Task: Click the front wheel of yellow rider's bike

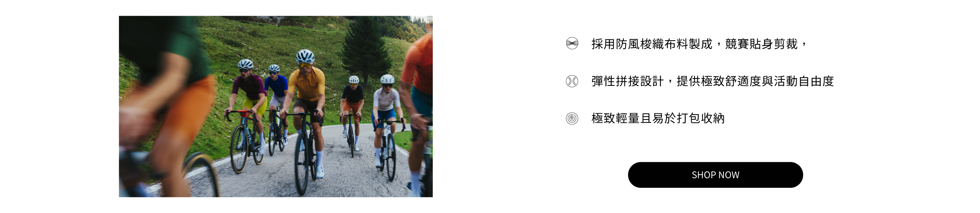Action: [x=302, y=163]
